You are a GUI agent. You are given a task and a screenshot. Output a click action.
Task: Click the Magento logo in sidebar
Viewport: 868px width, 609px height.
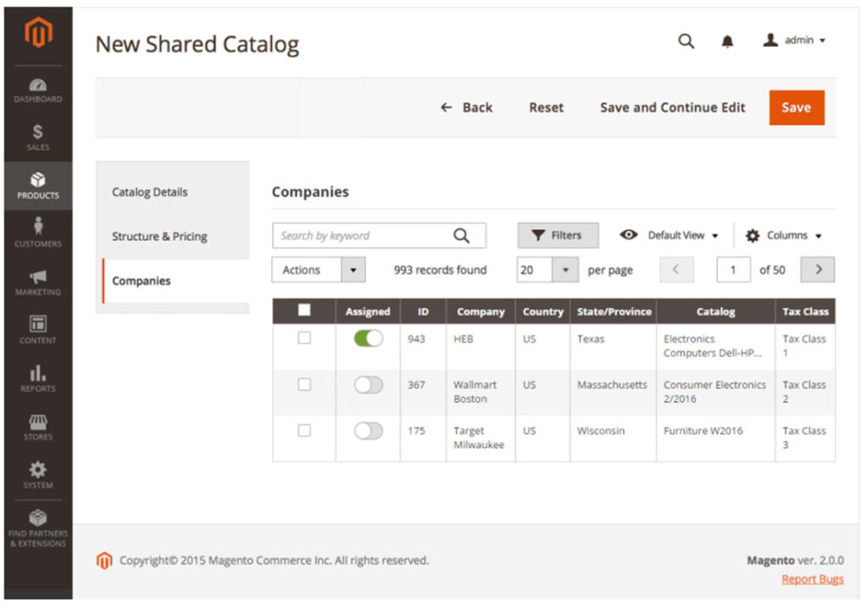click(x=38, y=31)
